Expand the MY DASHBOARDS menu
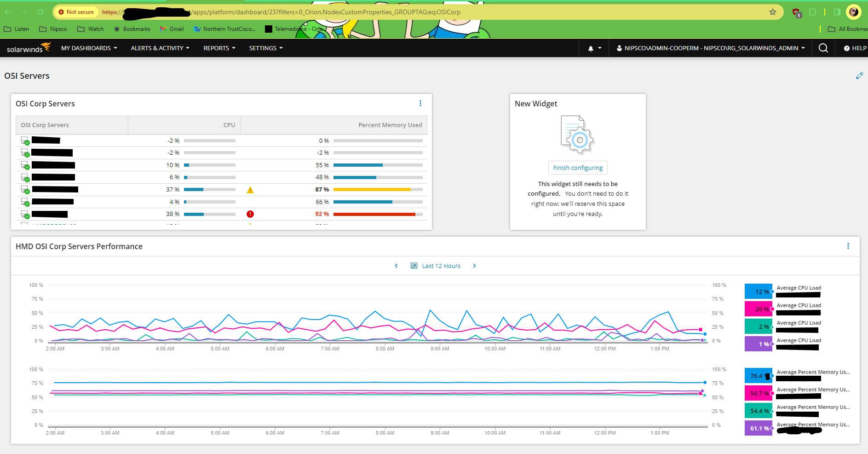 pyautogui.click(x=89, y=48)
